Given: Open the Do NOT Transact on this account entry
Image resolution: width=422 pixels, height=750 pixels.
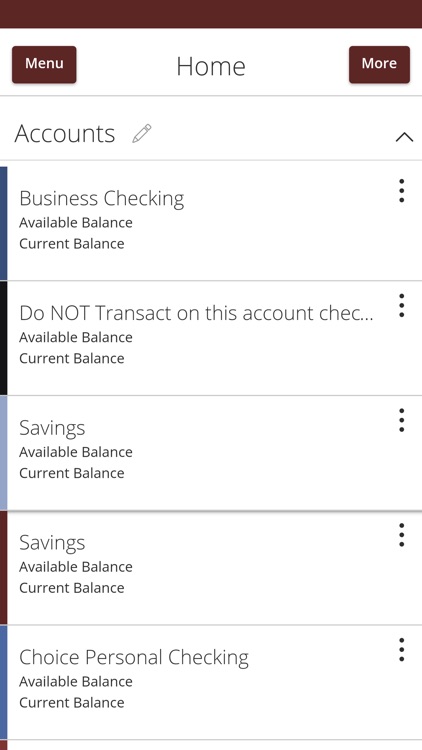Looking at the screenshot, I should (x=196, y=313).
